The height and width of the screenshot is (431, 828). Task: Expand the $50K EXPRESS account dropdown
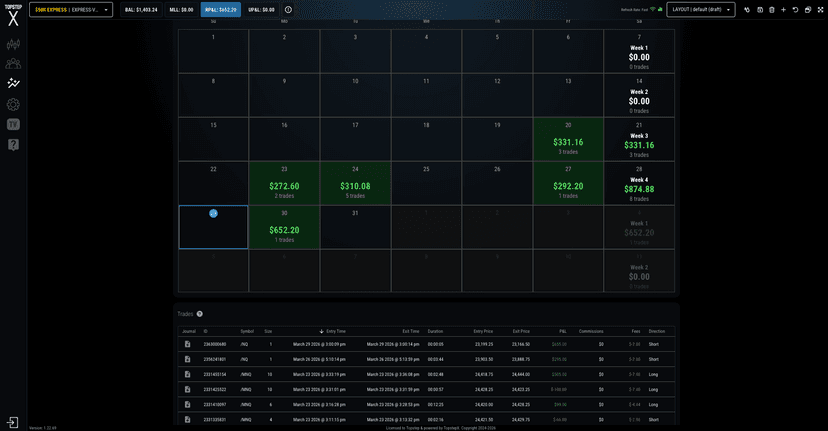coord(71,10)
